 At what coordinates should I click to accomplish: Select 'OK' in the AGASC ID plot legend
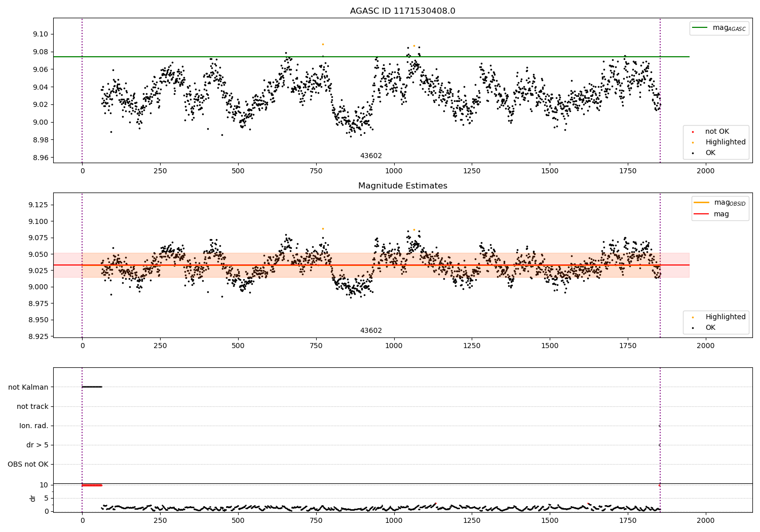(x=710, y=153)
